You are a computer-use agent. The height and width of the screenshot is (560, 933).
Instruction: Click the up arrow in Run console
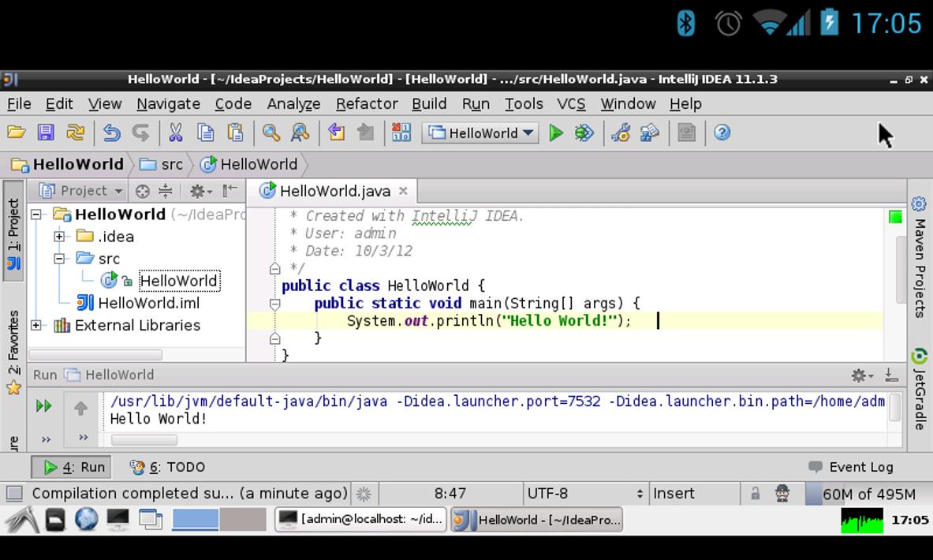[x=81, y=408]
